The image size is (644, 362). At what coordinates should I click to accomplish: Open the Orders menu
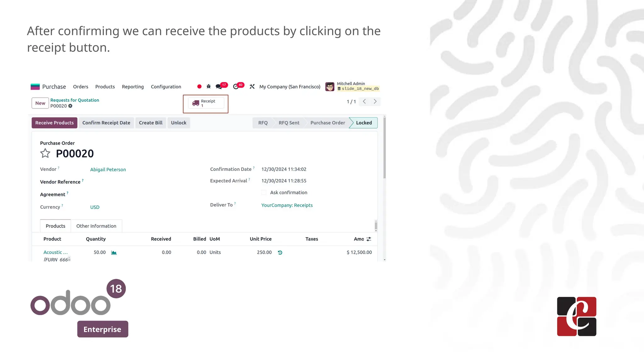click(x=80, y=87)
